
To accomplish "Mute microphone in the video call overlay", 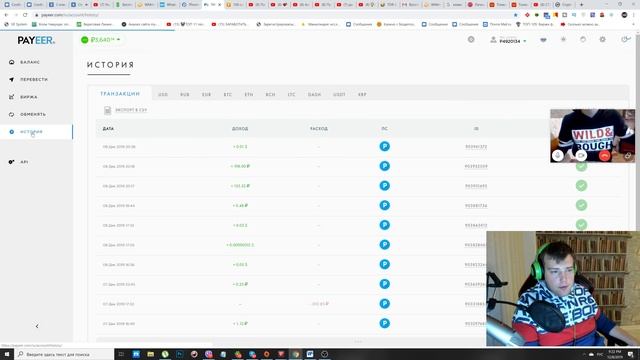I will click(558, 155).
